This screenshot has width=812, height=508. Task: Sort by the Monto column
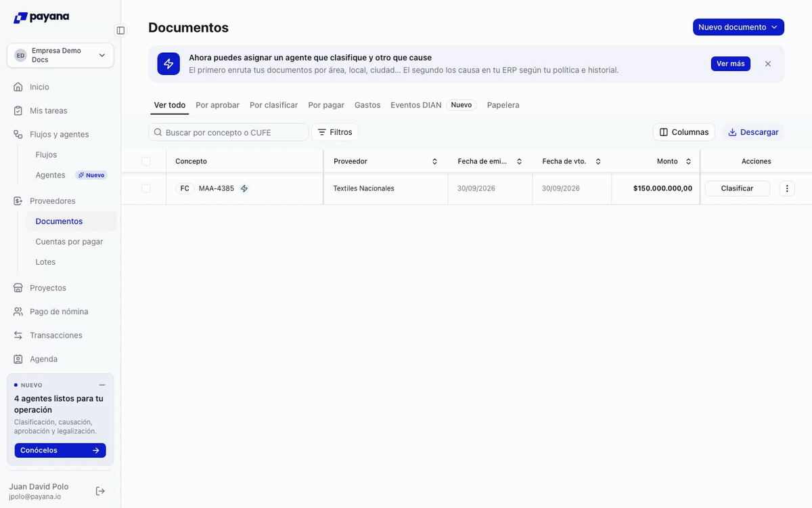(688, 161)
